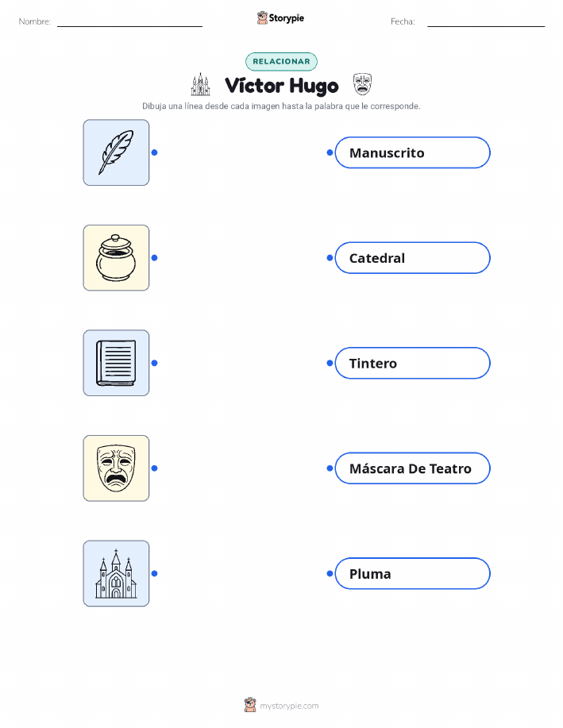
Task: Click the Fecha input line
Action: point(486,22)
